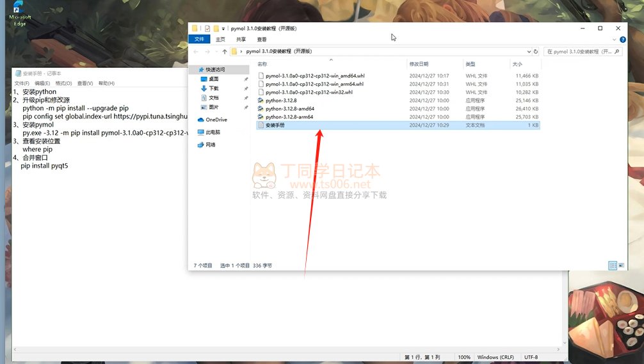This screenshot has width=644, height=364.
Task: Click the Refresh button in address bar
Action: 536,51
